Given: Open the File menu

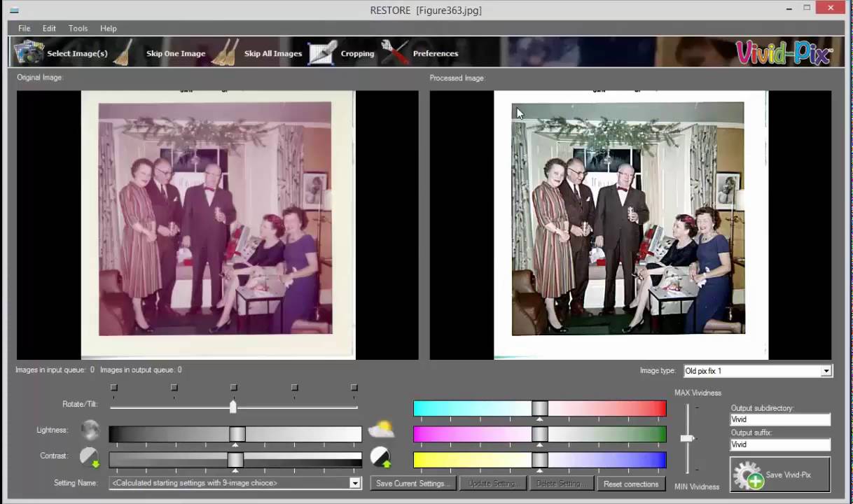Looking at the screenshot, I should (24, 28).
